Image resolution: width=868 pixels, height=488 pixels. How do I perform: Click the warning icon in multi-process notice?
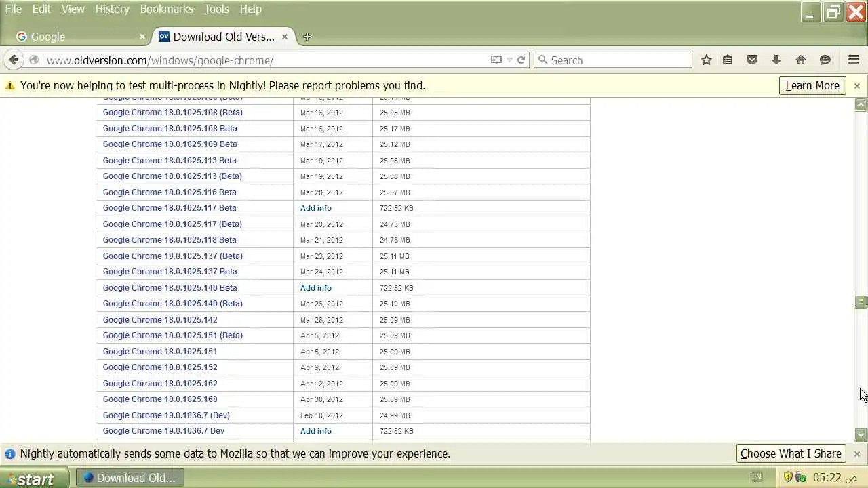point(10,85)
